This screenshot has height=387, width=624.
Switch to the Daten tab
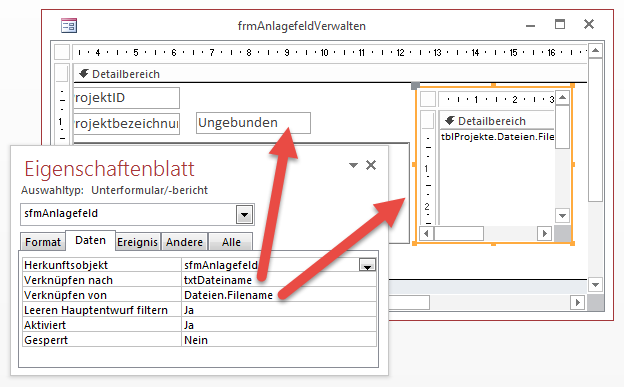(90, 240)
